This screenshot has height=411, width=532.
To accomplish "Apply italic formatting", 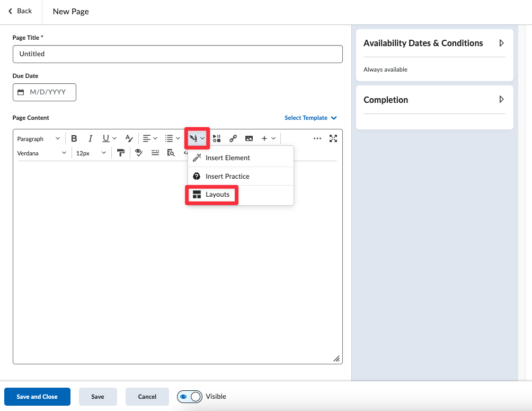I will click(91, 138).
